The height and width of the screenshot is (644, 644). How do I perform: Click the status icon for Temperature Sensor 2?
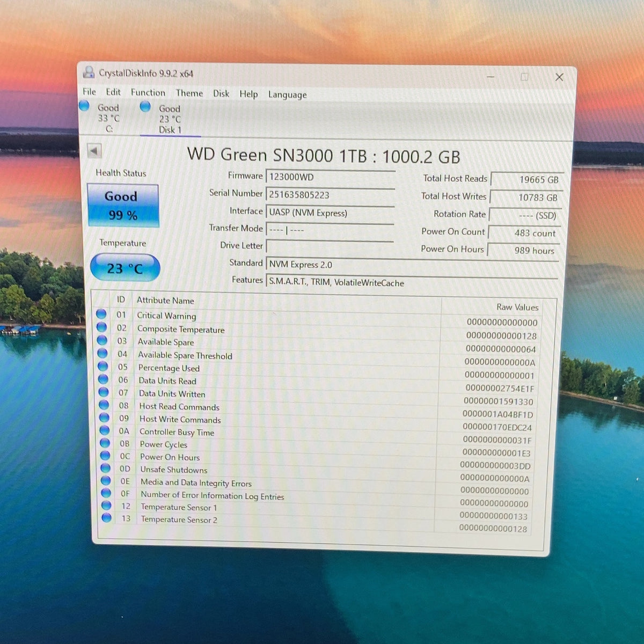(107, 518)
